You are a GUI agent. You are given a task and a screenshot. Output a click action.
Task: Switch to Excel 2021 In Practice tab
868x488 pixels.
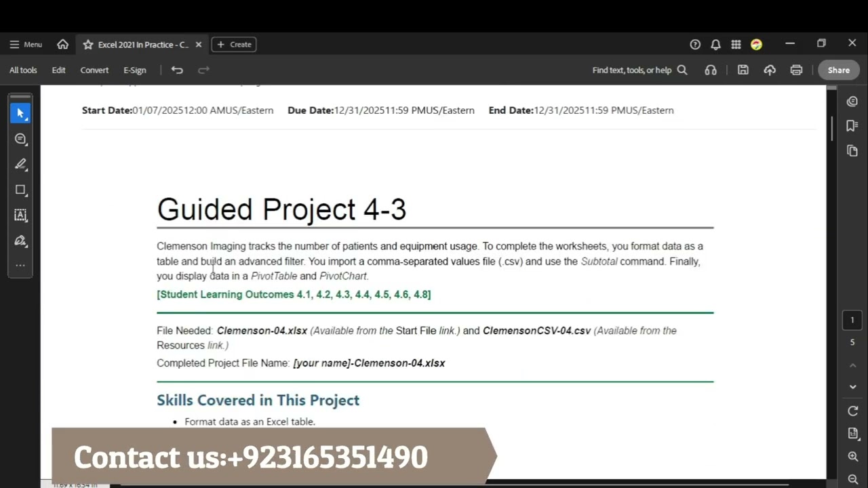(x=142, y=45)
